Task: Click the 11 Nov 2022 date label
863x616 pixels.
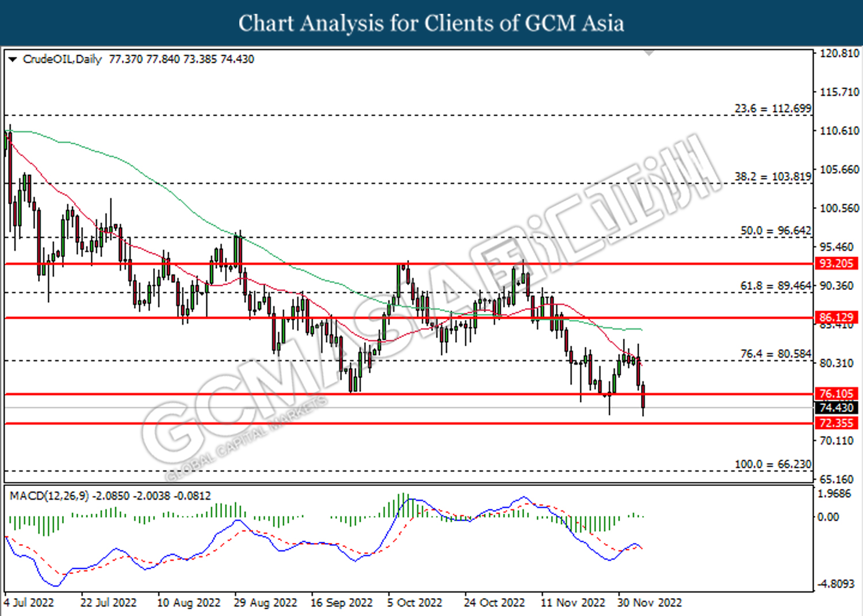Action: click(x=572, y=603)
